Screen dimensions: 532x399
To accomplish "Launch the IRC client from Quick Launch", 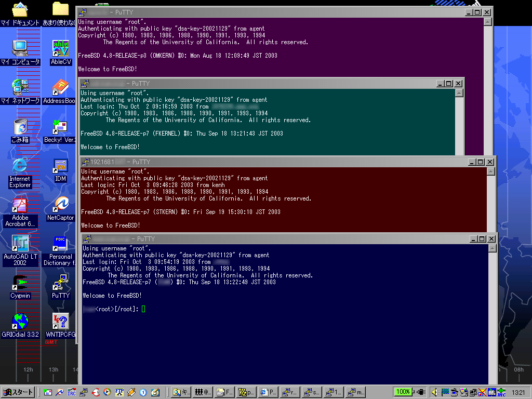I will pos(72,392).
